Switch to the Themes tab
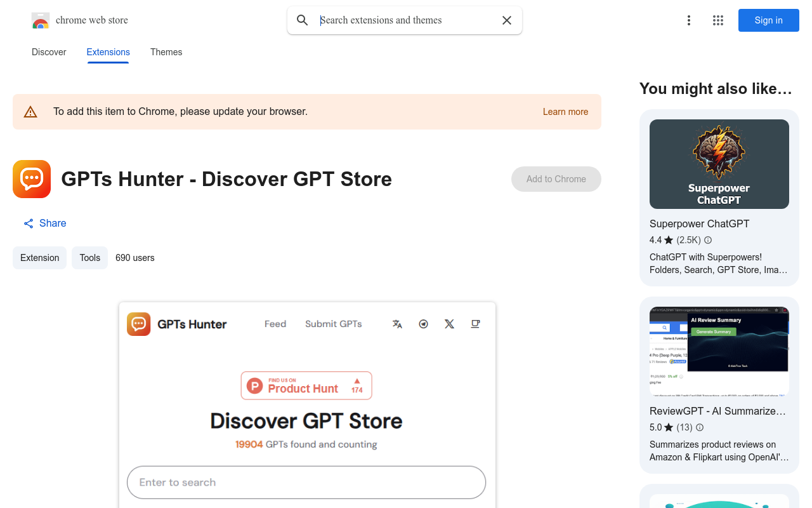This screenshot has width=812, height=508. tap(166, 52)
